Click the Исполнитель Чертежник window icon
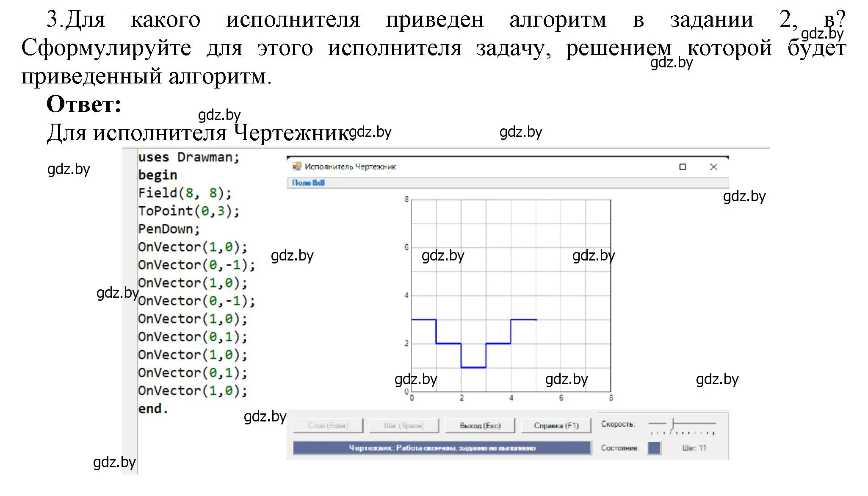 tap(297, 166)
